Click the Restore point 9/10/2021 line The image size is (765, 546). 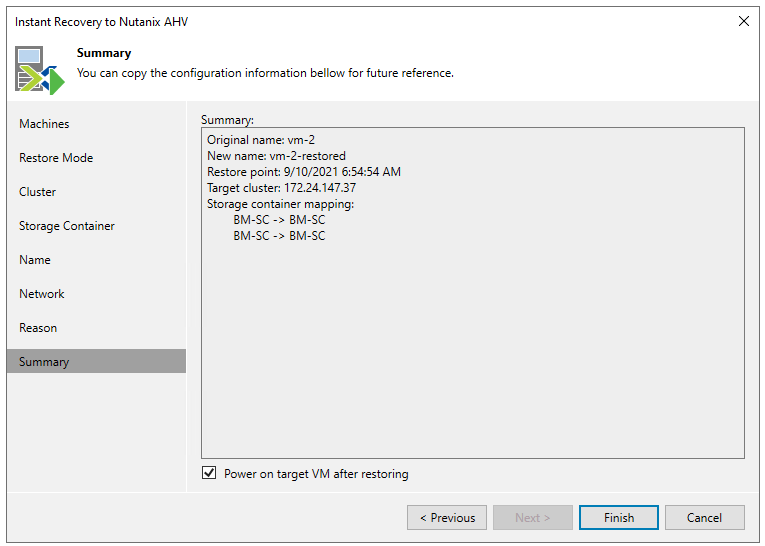304,172
